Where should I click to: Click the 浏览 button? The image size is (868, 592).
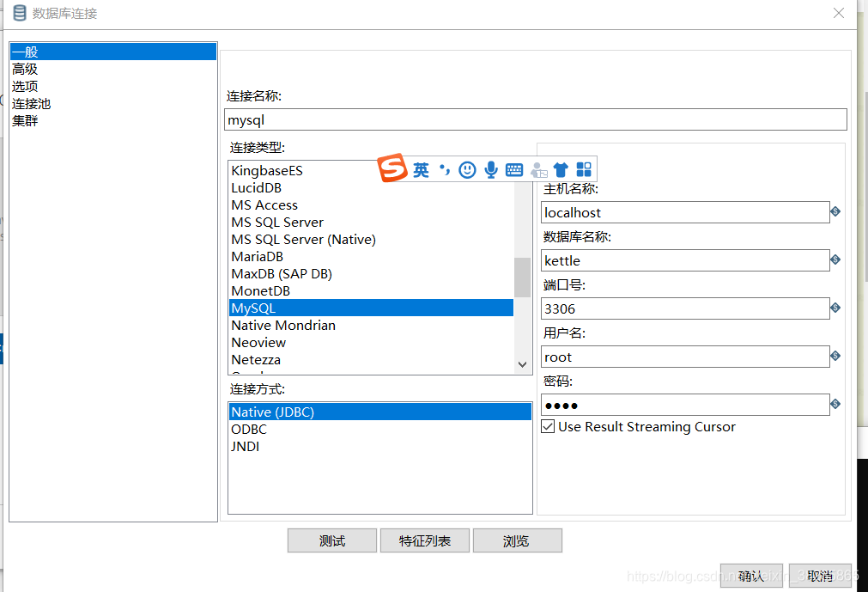[518, 540]
